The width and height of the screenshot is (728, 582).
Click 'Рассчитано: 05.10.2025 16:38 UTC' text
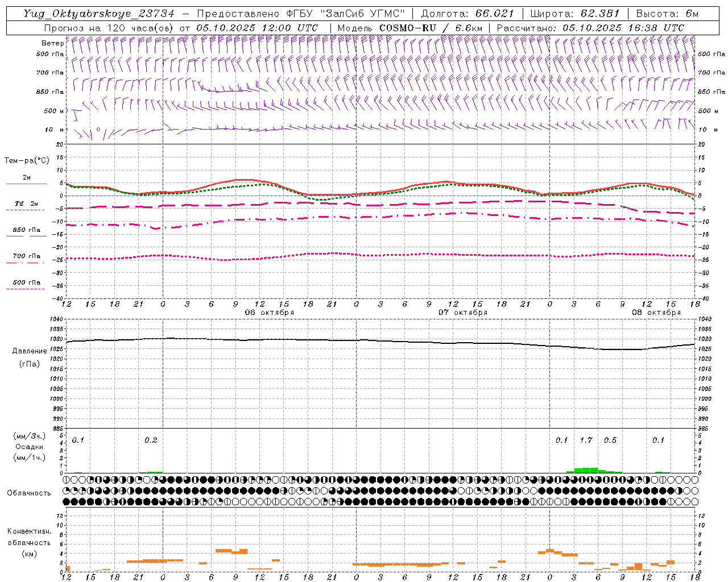[x=590, y=28]
